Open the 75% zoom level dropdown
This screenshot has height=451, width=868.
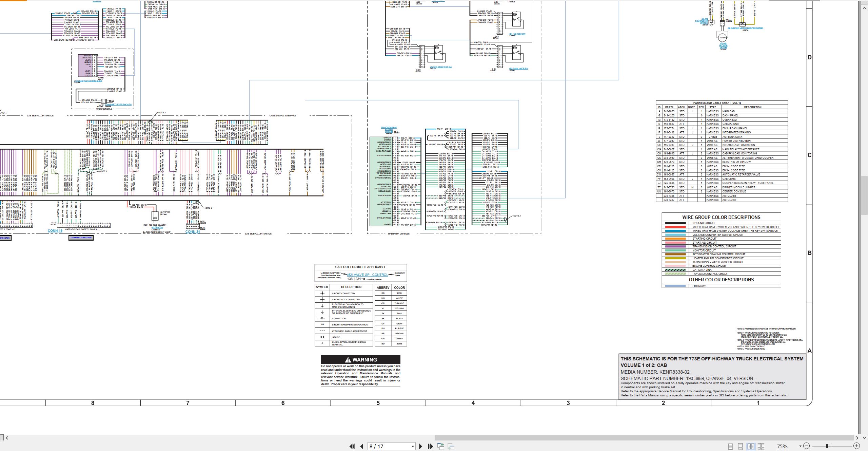(x=800, y=446)
